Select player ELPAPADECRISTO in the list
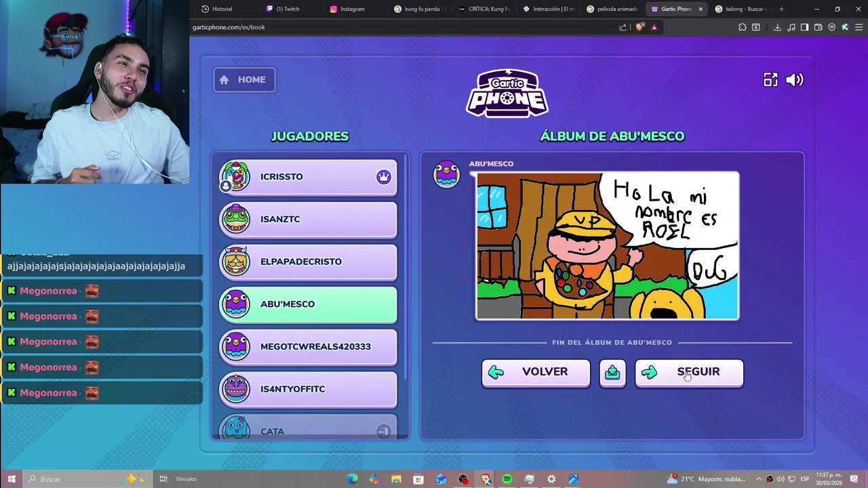The height and width of the screenshot is (488, 868). (x=309, y=262)
